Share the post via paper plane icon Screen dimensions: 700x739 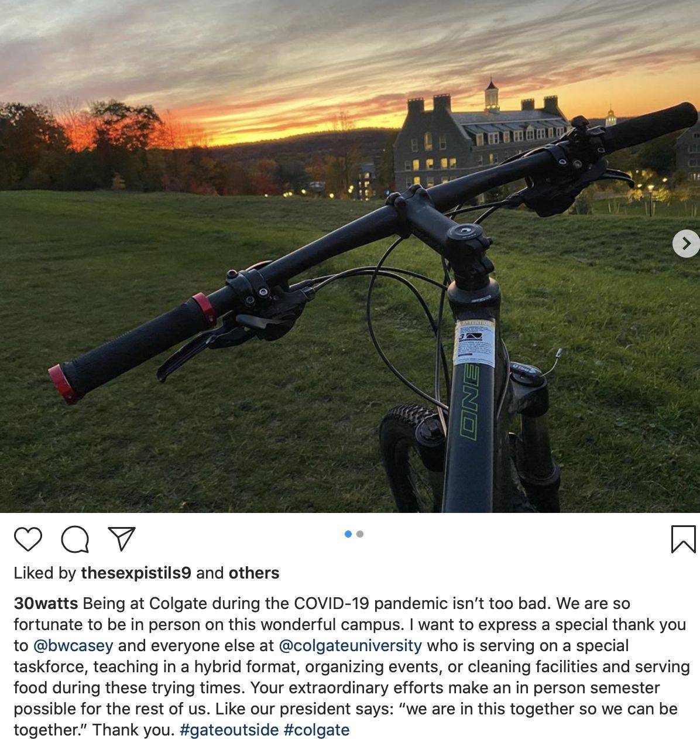[122, 539]
